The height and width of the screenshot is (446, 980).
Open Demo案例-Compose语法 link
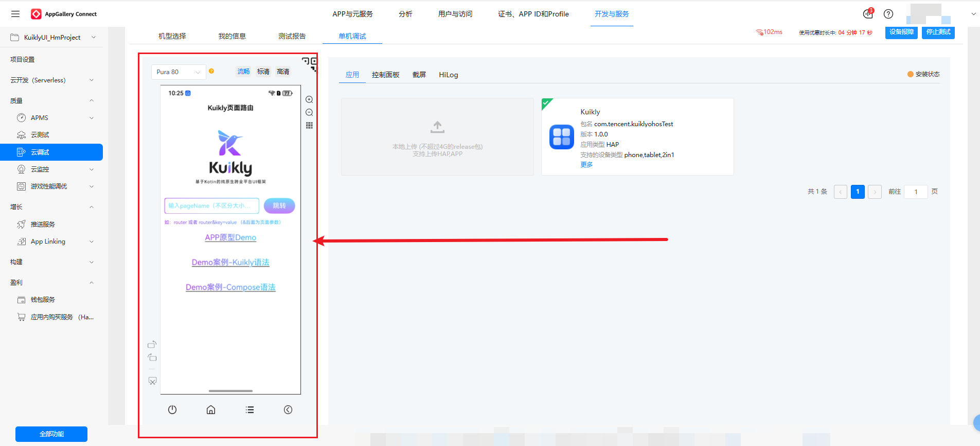[x=230, y=287]
